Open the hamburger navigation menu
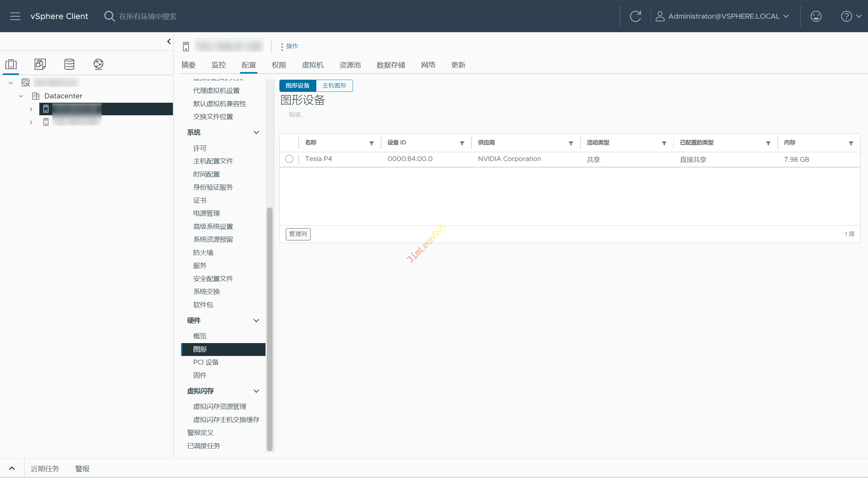Screen dimensions: 868x478 [15, 16]
